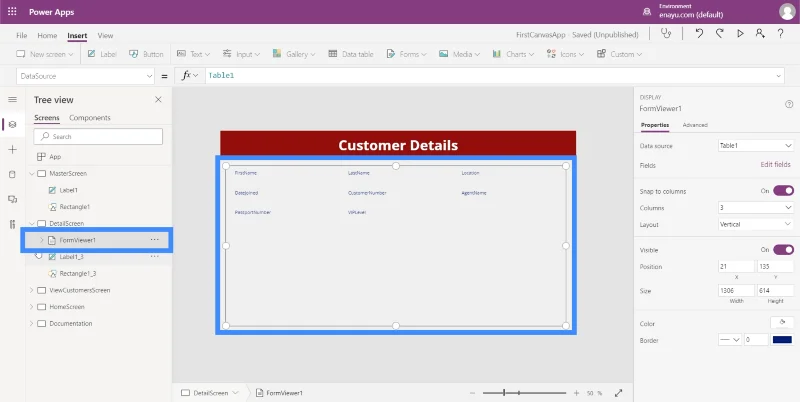Open the user account avatar
The image size is (800, 402).
787,12
